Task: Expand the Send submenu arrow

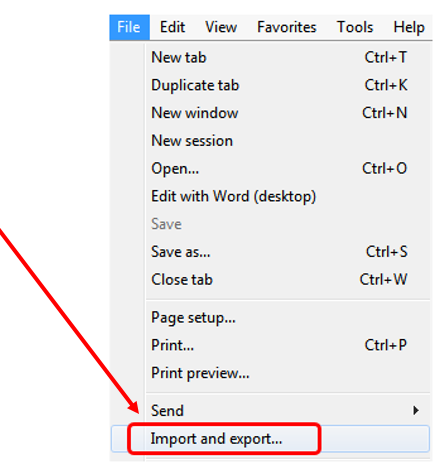Action: (416, 410)
